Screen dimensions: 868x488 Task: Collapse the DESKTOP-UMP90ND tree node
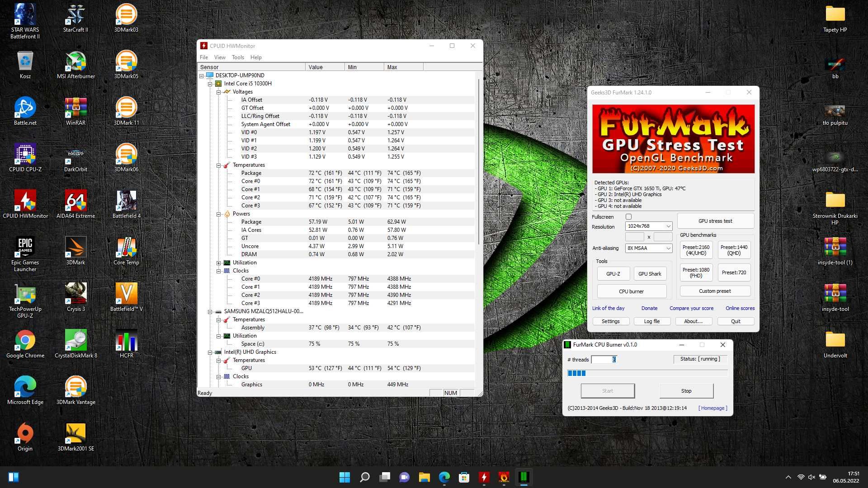202,76
